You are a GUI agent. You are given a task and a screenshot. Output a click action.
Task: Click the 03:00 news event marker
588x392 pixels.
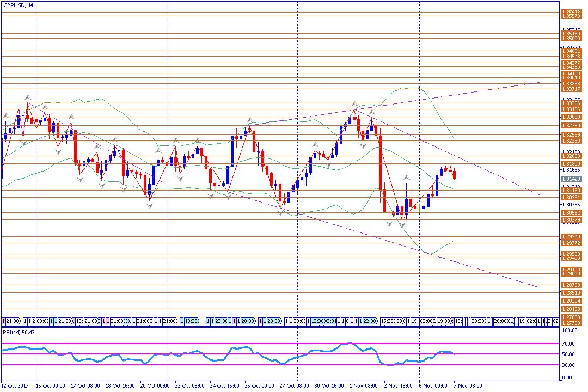click(42, 321)
